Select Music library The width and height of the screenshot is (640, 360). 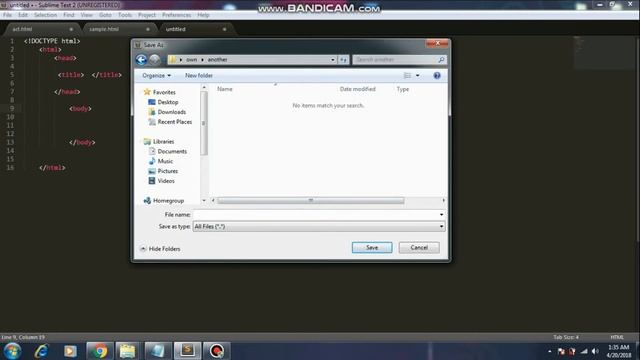pos(165,161)
